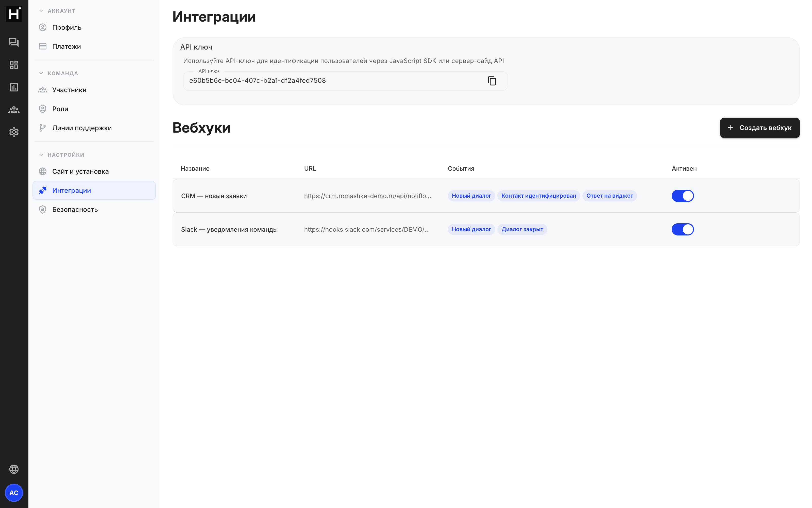Open Сайт и установка settings
Viewport: 812px width, 508px height.
click(94, 171)
